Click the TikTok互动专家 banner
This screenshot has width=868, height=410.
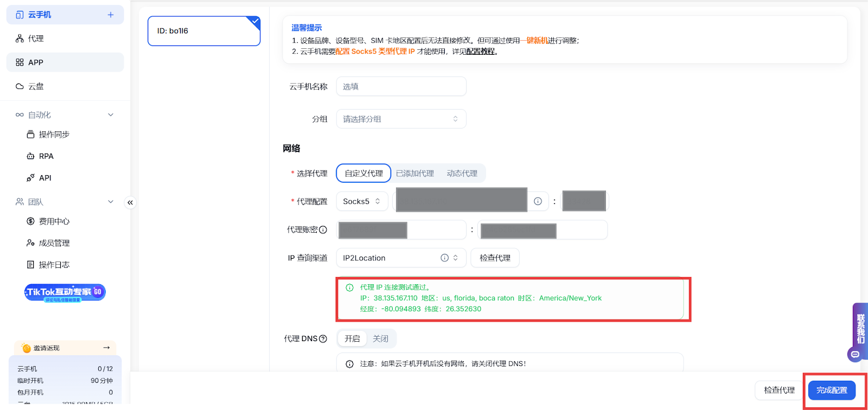click(65, 292)
